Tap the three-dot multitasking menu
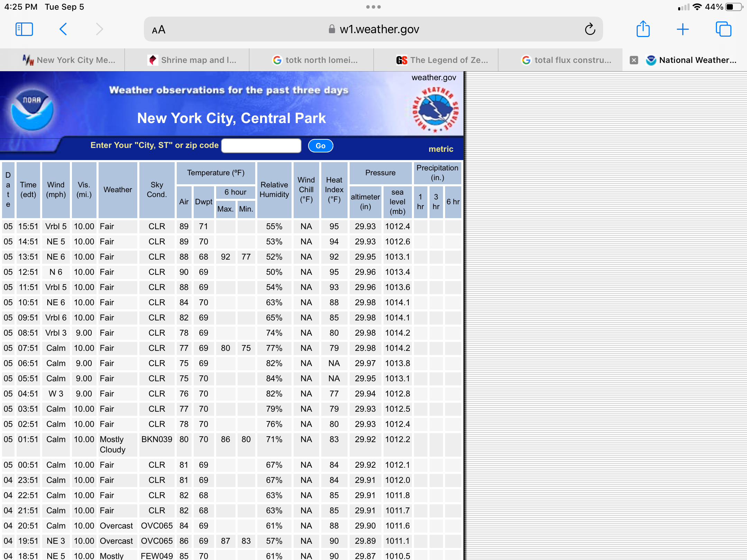 (x=373, y=7)
